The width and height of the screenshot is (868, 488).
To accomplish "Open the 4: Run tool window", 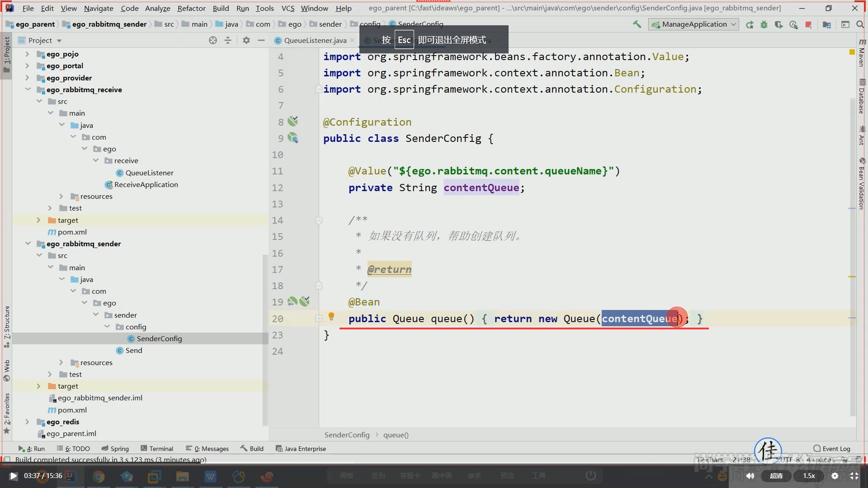I will tap(32, 449).
